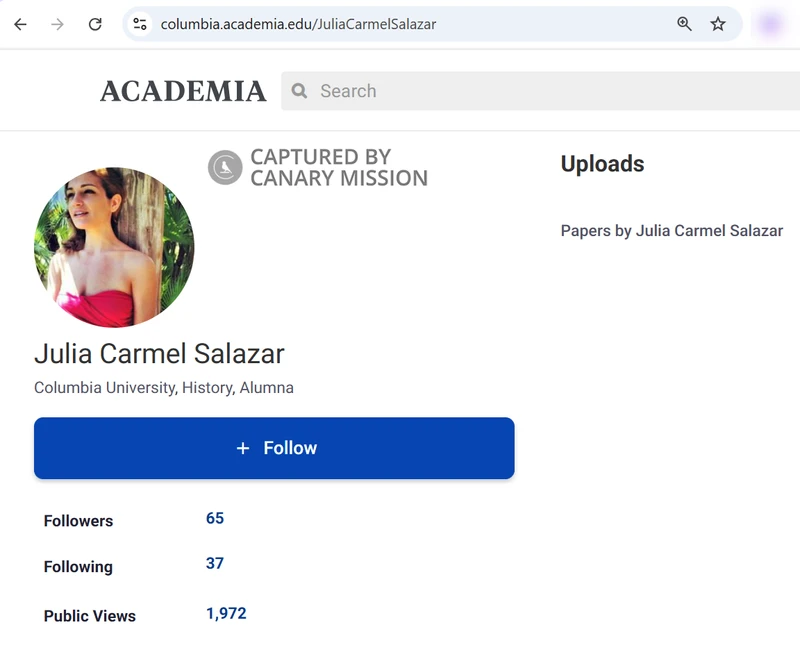
Task: Reload the current page
Action: [x=95, y=24]
